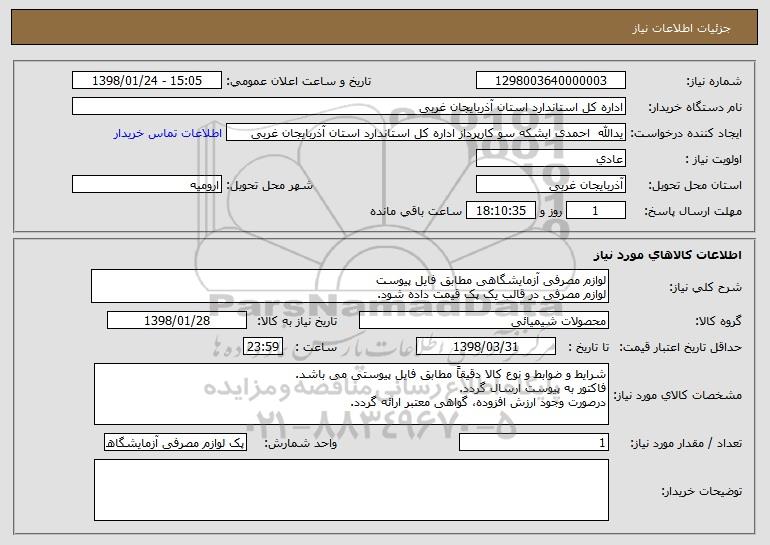Click the اولویت نیاز field showing عادی
Screen dimensions: 770x545
tap(550, 158)
